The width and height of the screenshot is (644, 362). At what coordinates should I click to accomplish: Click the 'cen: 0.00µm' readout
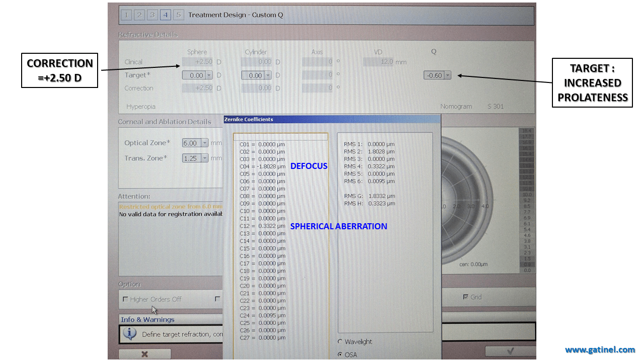(473, 264)
